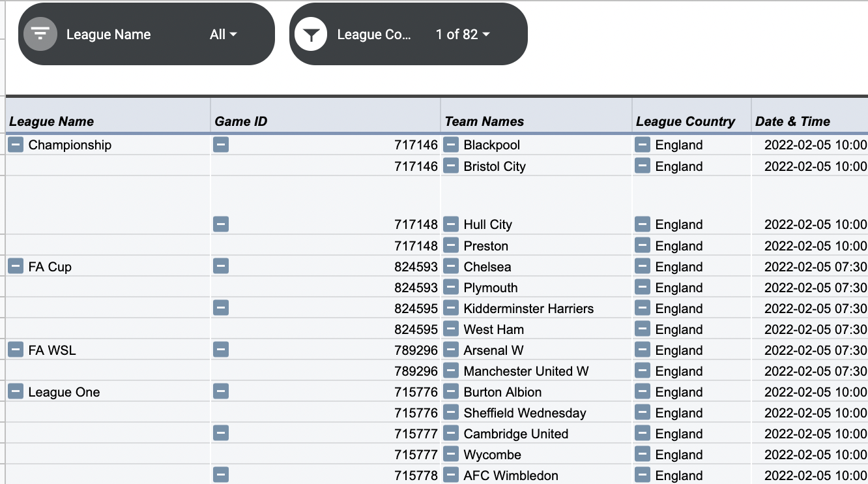Select the Team Names column header

tap(536, 121)
